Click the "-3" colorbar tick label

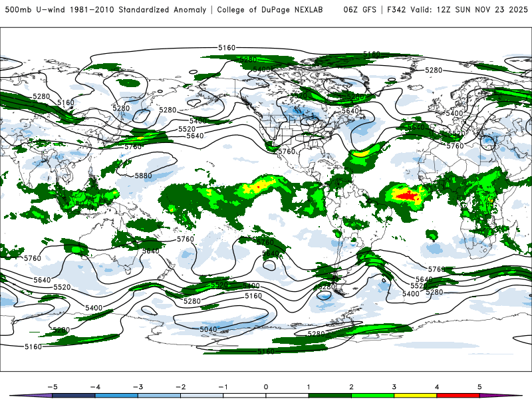[138, 387]
